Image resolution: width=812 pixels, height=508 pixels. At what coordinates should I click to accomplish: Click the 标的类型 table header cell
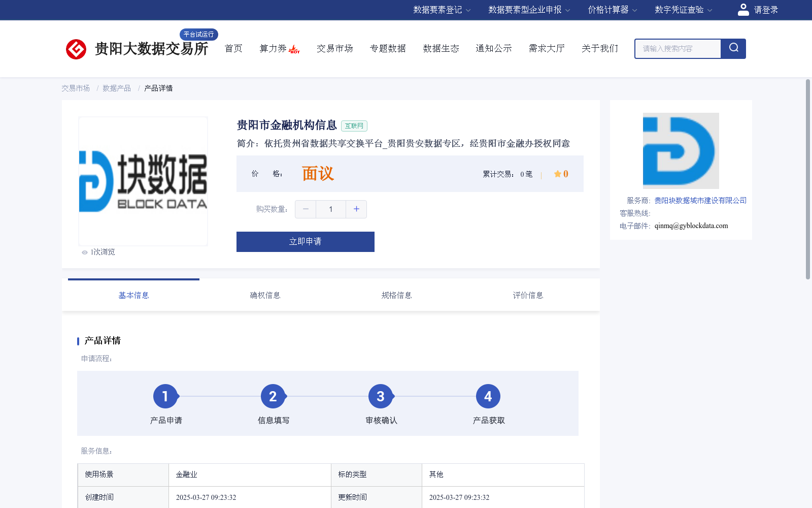coord(377,474)
